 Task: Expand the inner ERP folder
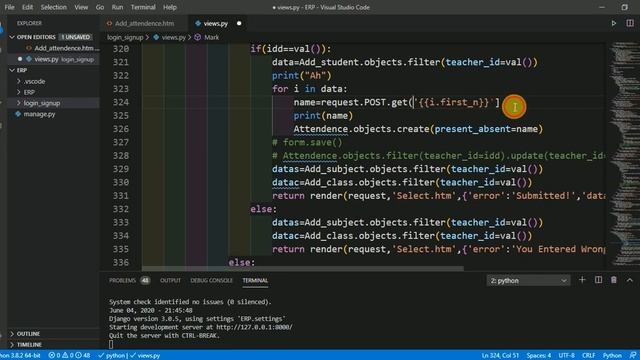(x=29, y=92)
